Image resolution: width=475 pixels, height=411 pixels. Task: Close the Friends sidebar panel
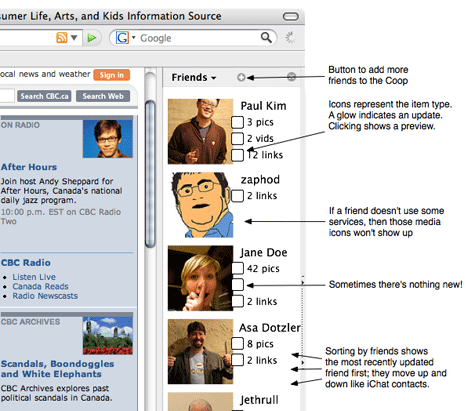[x=291, y=77]
